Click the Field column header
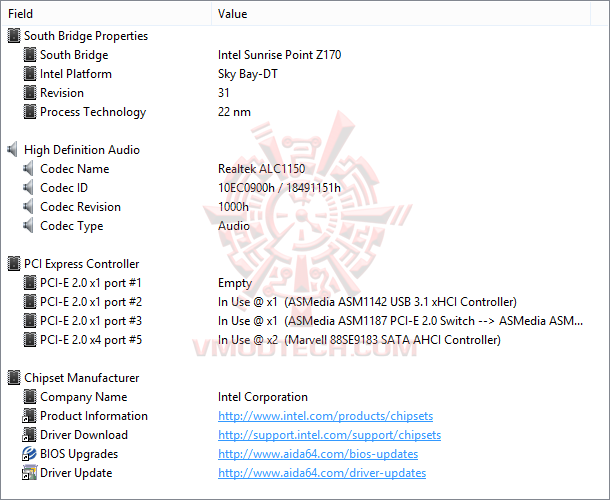Screen dimensions: 610x500 pyautogui.click(x=107, y=14)
